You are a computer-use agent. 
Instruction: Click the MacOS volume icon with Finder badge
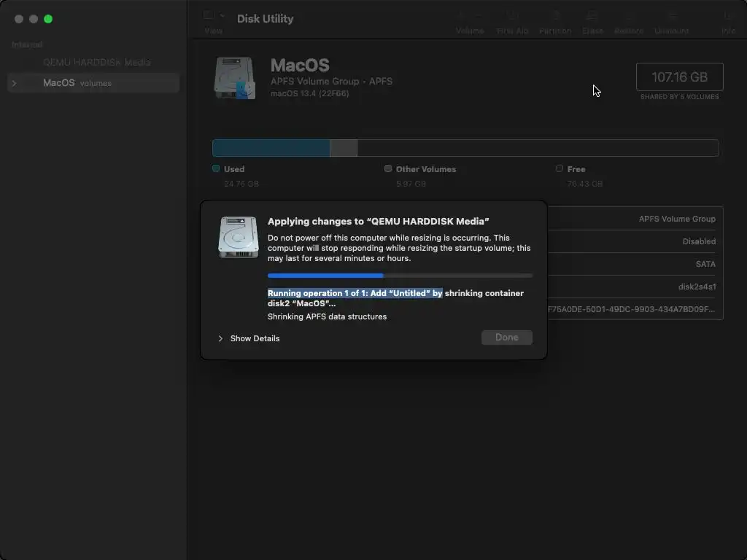coord(236,78)
